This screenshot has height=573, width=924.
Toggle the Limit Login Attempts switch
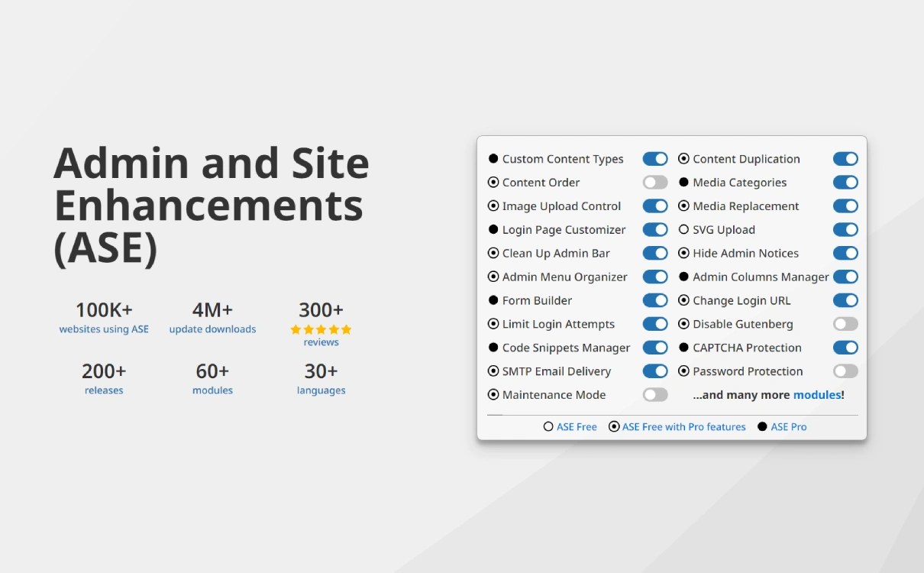pyautogui.click(x=655, y=324)
